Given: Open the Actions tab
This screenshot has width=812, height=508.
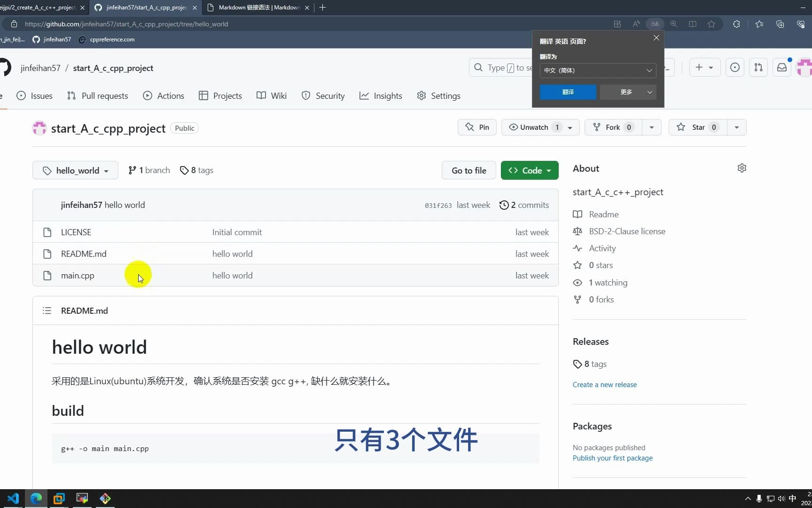Looking at the screenshot, I should [164, 95].
